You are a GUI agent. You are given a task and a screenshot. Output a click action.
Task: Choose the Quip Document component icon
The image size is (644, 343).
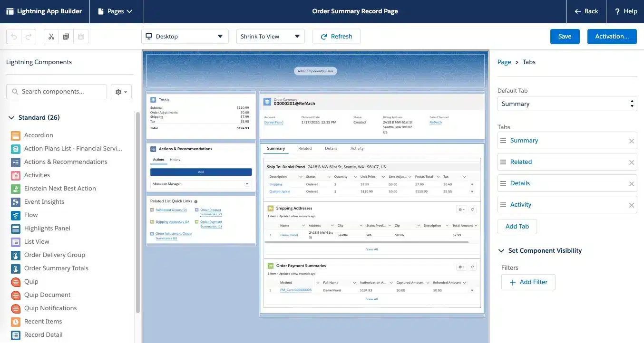16,295
